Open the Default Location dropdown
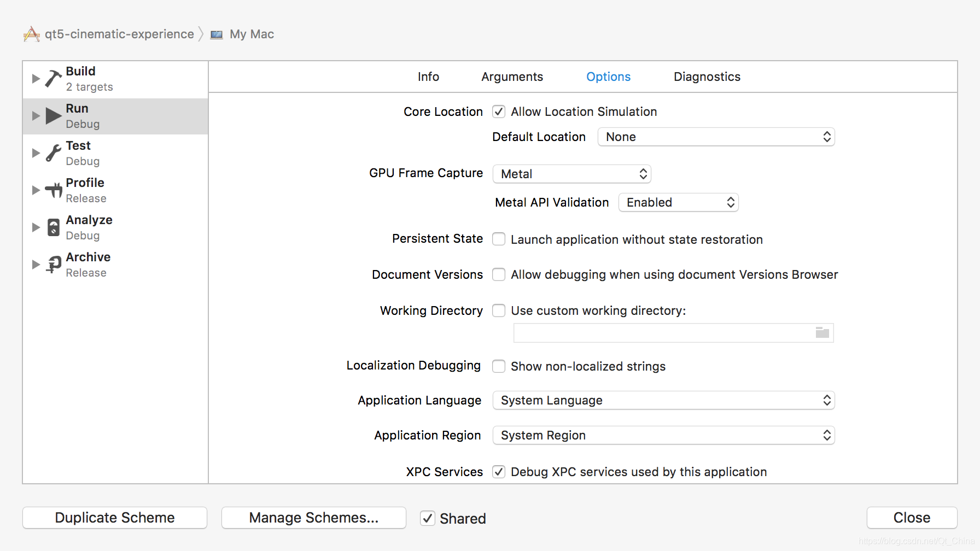Image resolution: width=980 pixels, height=551 pixels. point(716,137)
